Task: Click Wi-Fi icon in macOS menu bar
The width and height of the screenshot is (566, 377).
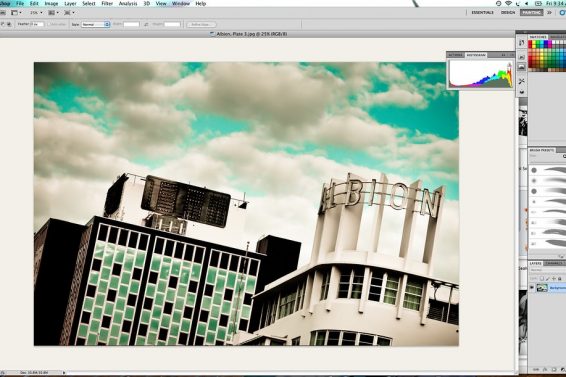Action: [508, 4]
